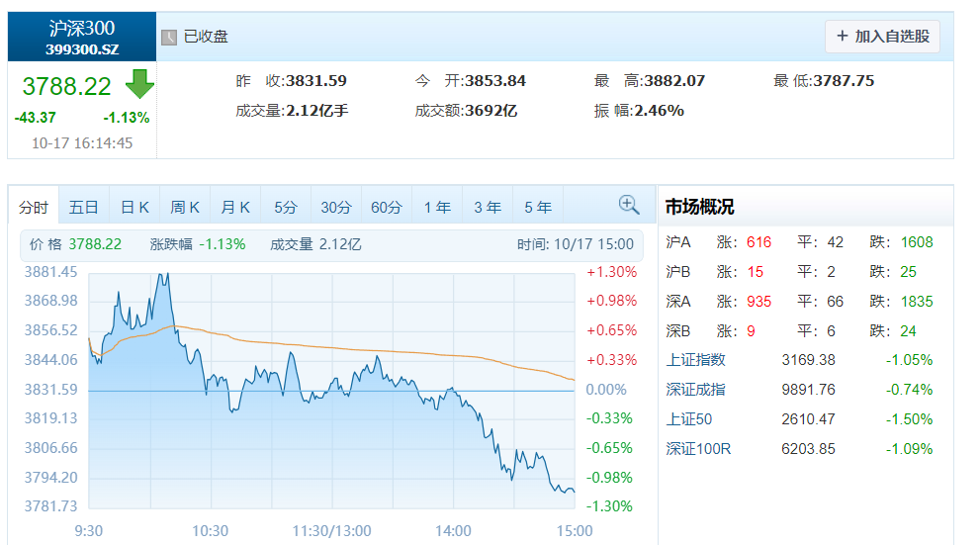Choose the 30分 interval tab
Viewport: 980px width, 545px height.
[x=336, y=207]
